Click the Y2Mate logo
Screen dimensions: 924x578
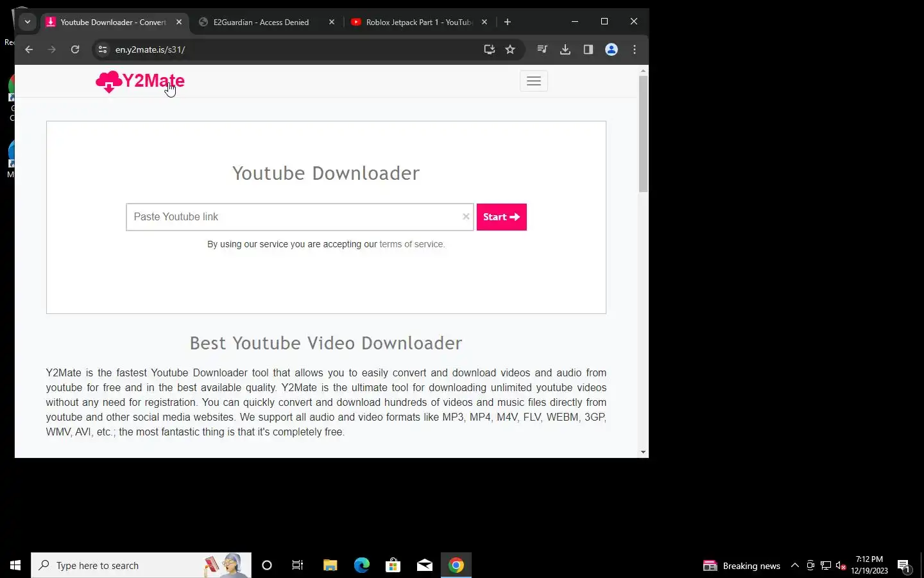[140, 81]
